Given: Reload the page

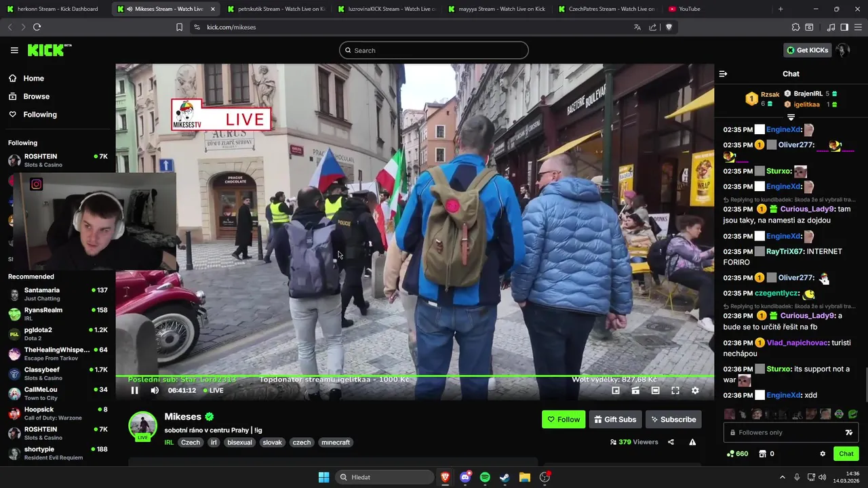Looking at the screenshot, I should click(37, 27).
